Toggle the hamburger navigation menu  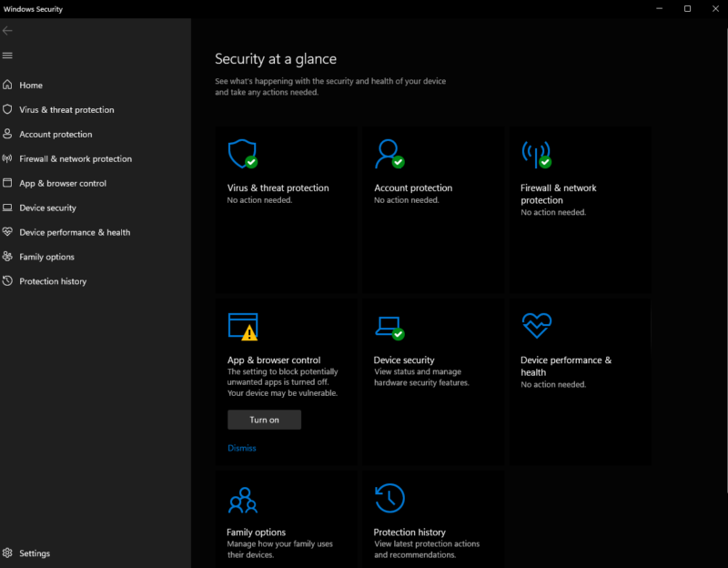pos(7,56)
